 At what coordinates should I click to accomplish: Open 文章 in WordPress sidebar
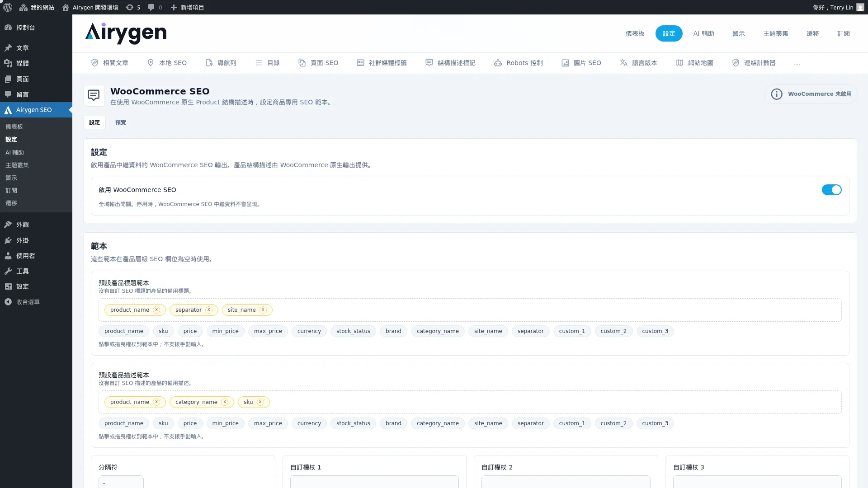tap(36, 48)
